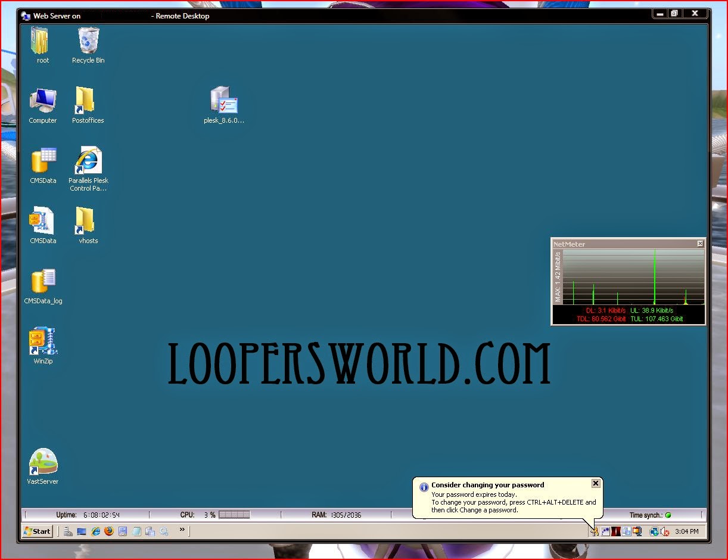
Task: Click the green Time synch indicator
Action: [667, 515]
